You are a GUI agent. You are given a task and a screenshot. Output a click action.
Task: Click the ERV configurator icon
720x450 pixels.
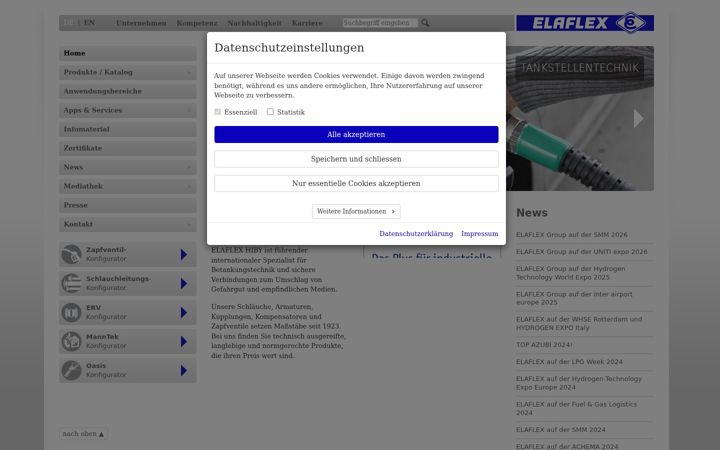point(71,312)
